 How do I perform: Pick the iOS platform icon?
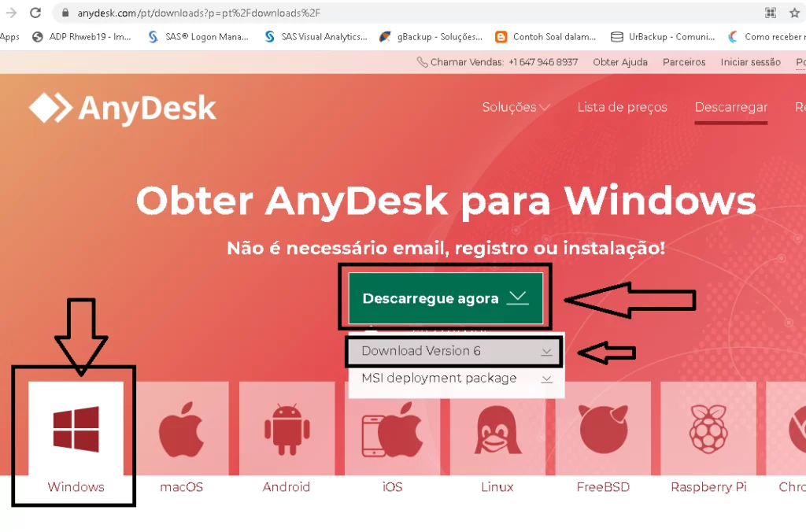[392, 430]
